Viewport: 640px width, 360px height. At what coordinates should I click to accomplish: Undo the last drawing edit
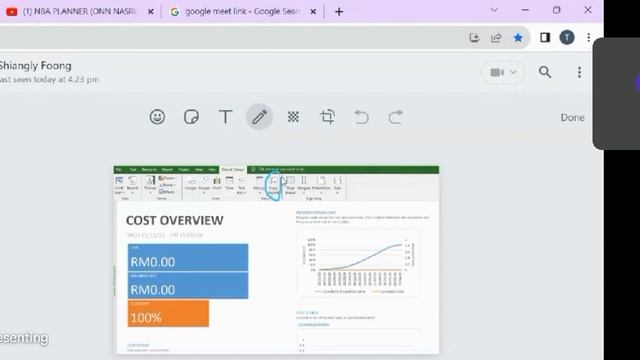pyautogui.click(x=361, y=117)
